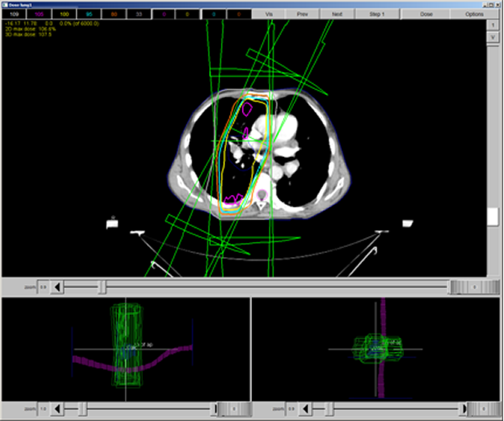Click the vertical slice scrollbar thumb
This screenshot has width=504, height=421.
pyautogui.click(x=493, y=217)
